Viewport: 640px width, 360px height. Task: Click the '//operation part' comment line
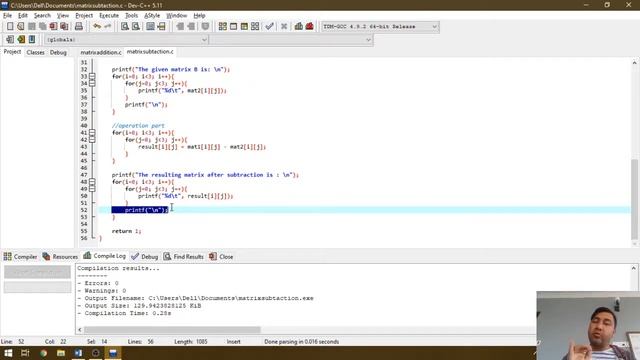pyautogui.click(x=138, y=126)
